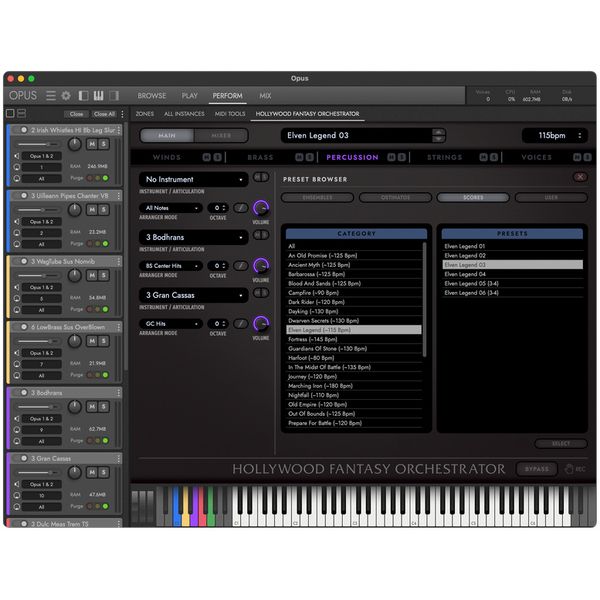The height and width of the screenshot is (600, 600).
Task: Click the BYPASS button
Action: point(536,469)
